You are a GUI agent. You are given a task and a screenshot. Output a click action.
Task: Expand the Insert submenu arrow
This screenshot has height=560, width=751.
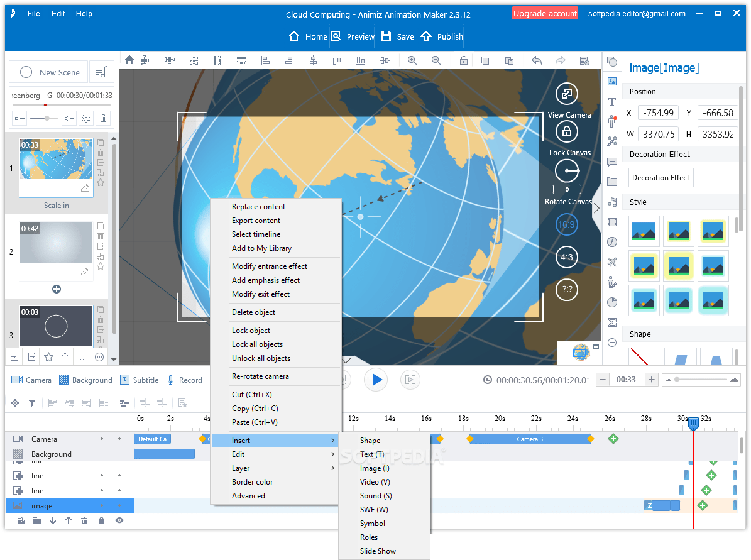(332, 440)
